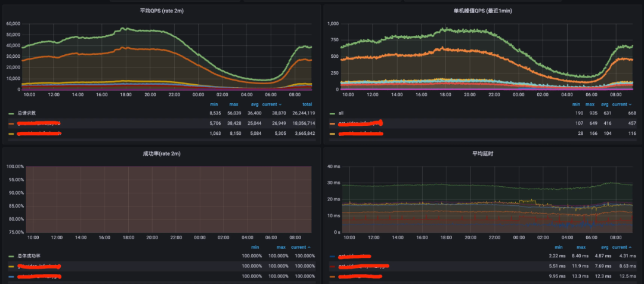644x284 pixels.
Task: Click the green color swatch beside 总请求数
Action: tap(11, 113)
